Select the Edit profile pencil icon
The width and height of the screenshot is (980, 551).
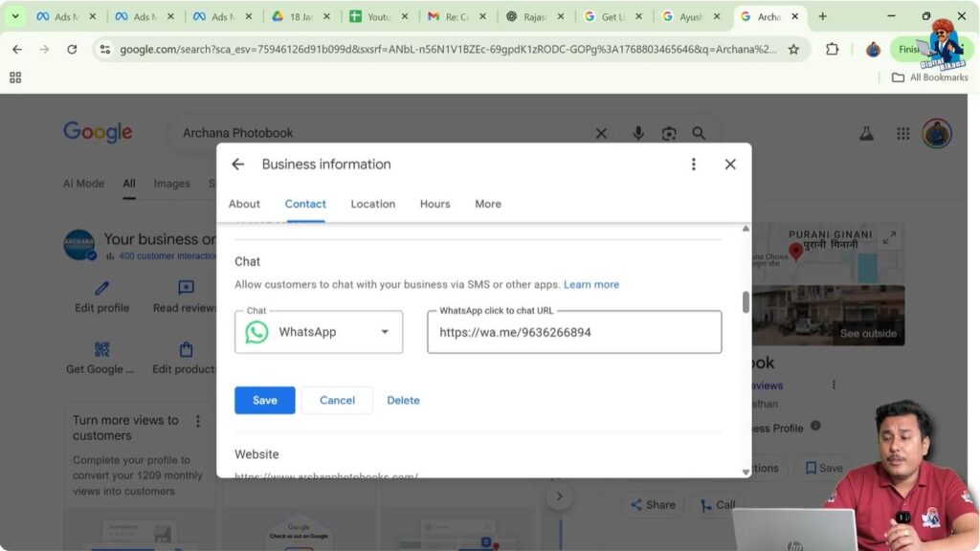point(100,287)
